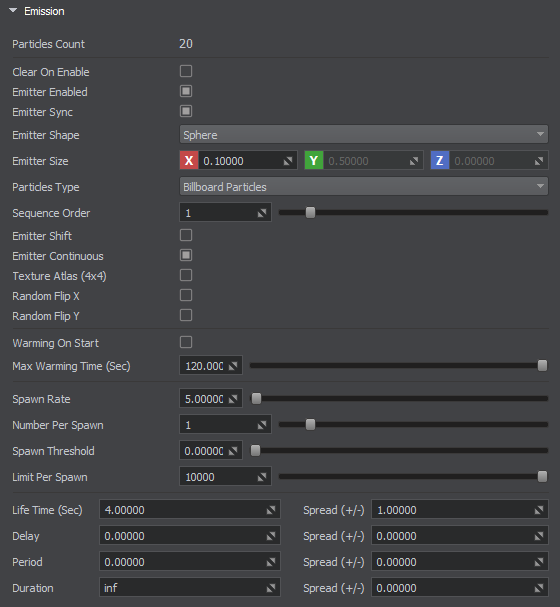Click the blue Z axis icon of Emitter Size
Viewport: 560px width, 607px height.
(440, 161)
